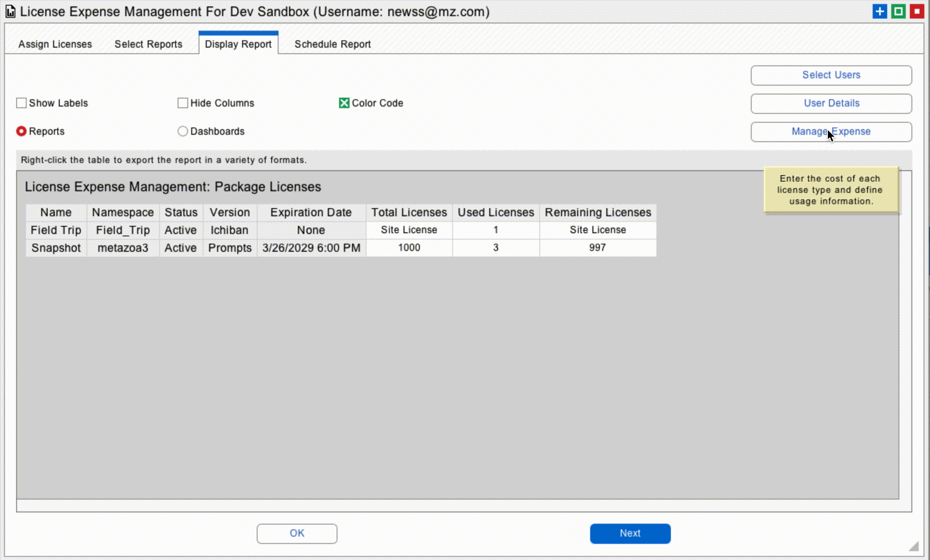Click the Total Licenses column header
Screen dimensions: 930x560
tap(409, 213)
